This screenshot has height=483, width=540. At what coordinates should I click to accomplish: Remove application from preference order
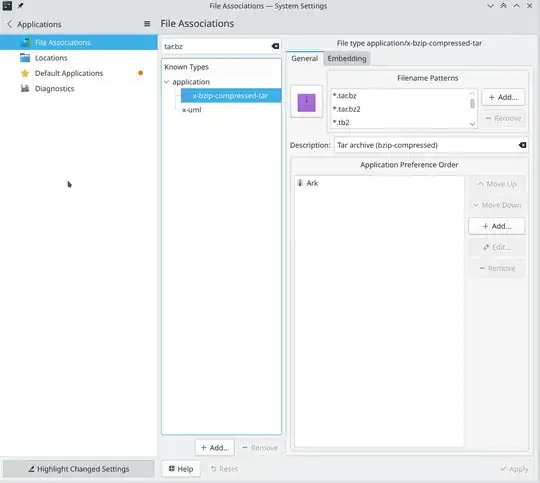tap(497, 268)
